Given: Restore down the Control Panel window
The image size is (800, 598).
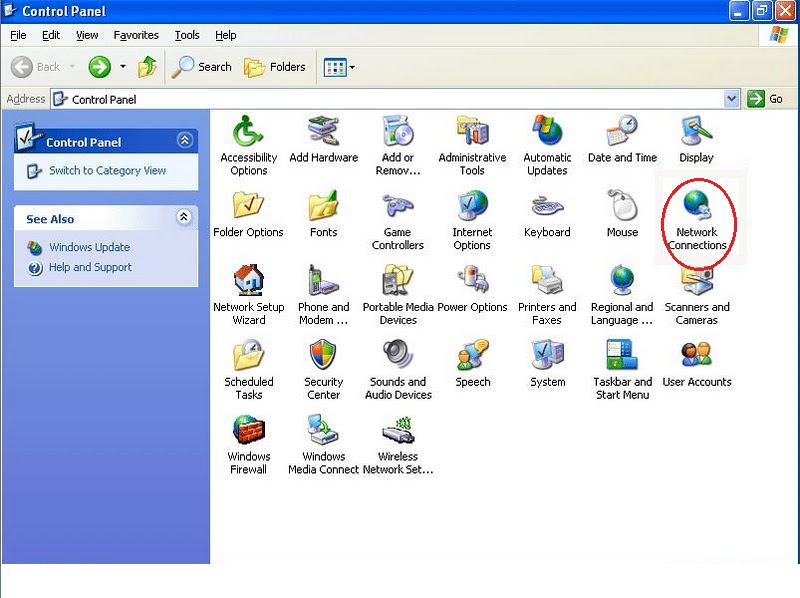Looking at the screenshot, I should 762,10.
